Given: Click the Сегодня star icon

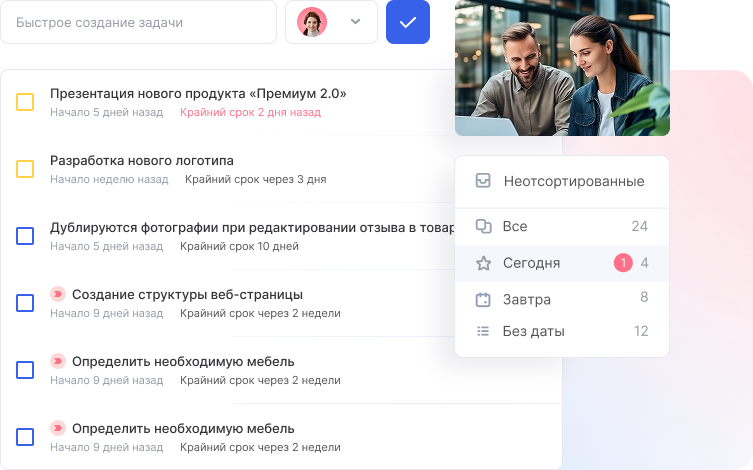Looking at the screenshot, I should 483,263.
